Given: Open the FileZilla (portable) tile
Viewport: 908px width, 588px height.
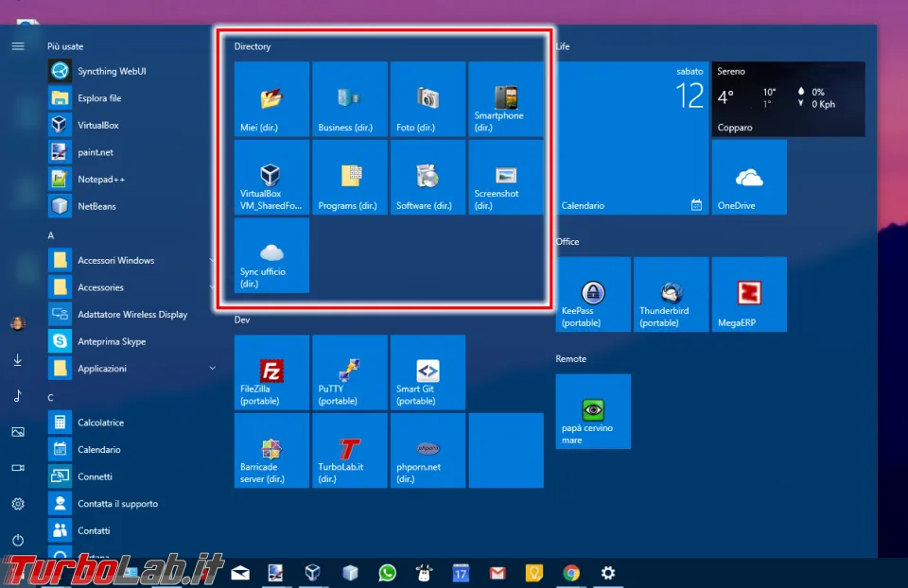Looking at the screenshot, I should point(271,372).
